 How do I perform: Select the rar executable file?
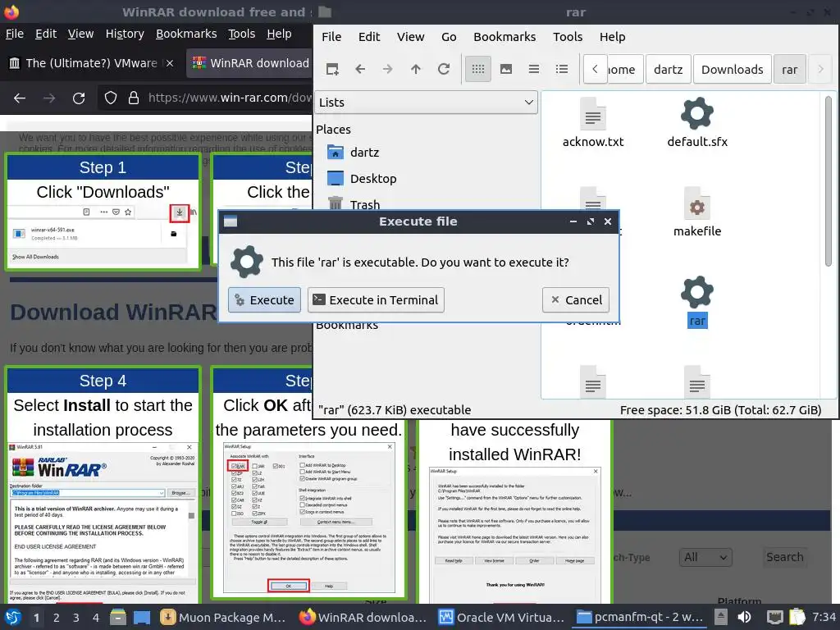[x=697, y=302]
